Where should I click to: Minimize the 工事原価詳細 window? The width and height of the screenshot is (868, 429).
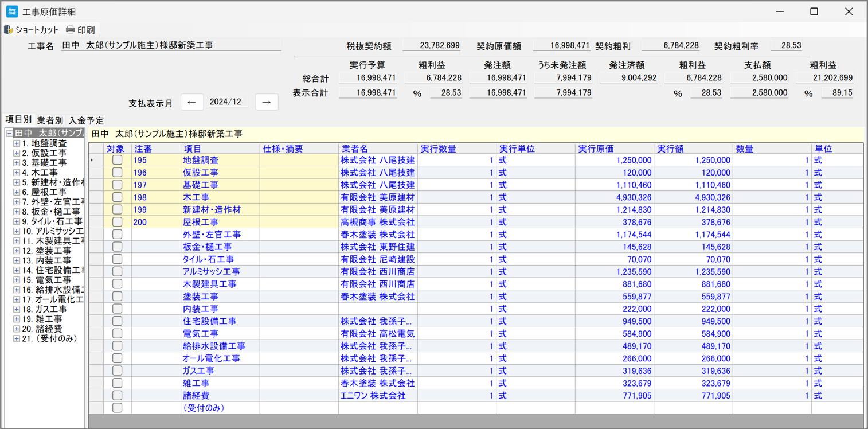[780, 11]
